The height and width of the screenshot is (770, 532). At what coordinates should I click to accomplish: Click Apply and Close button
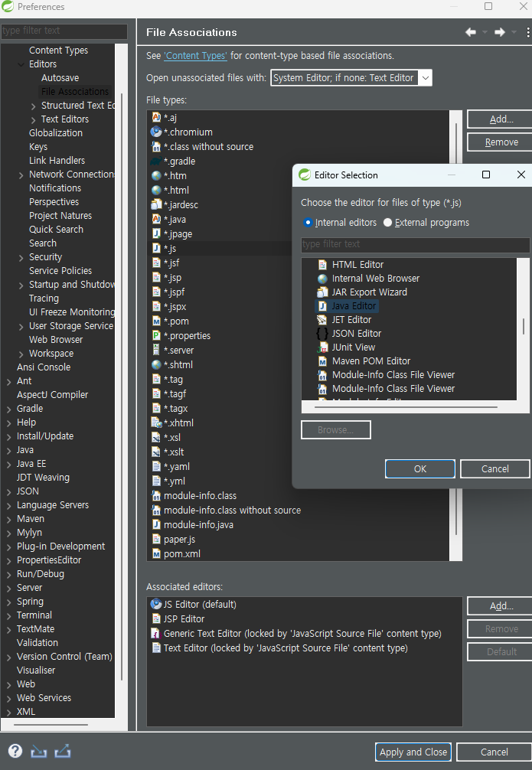click(413, 752)
